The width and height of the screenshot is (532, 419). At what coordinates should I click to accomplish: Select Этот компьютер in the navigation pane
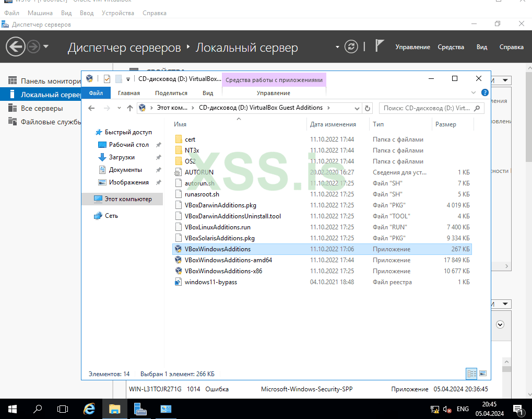click(123, 199)
